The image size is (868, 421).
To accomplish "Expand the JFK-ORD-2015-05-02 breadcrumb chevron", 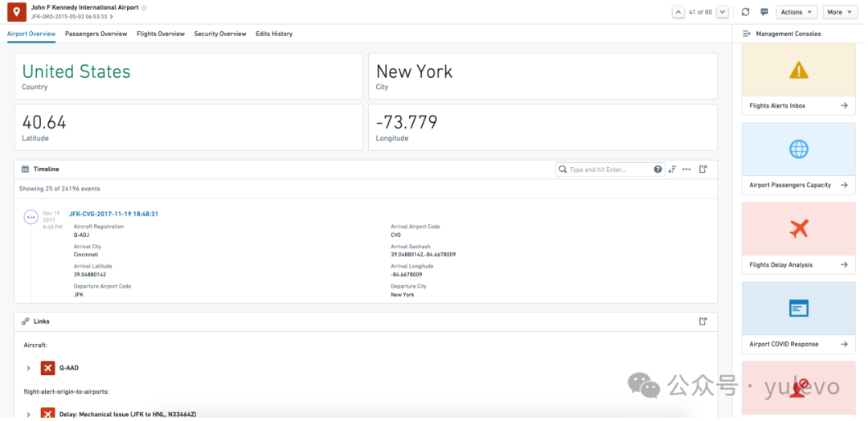I will 111,17.
